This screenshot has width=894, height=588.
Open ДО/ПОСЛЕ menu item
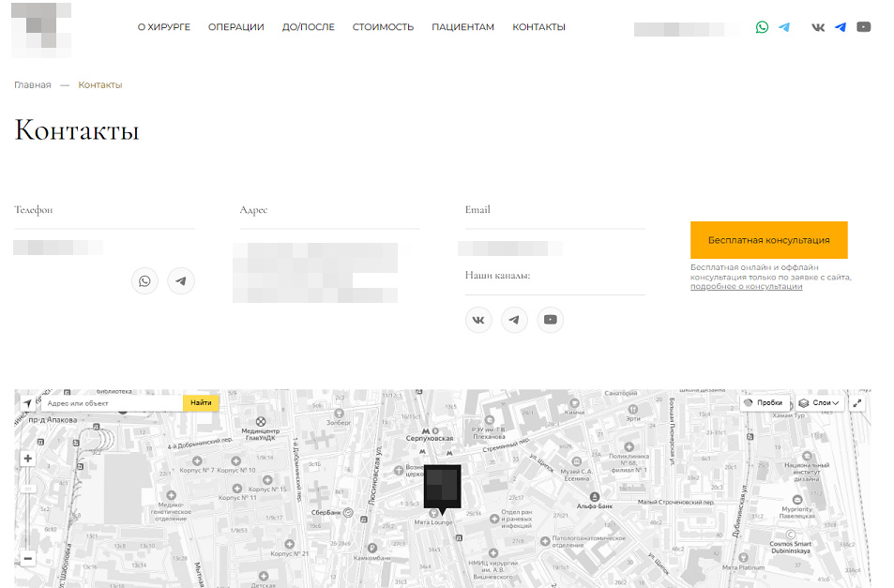click(309, 27)
